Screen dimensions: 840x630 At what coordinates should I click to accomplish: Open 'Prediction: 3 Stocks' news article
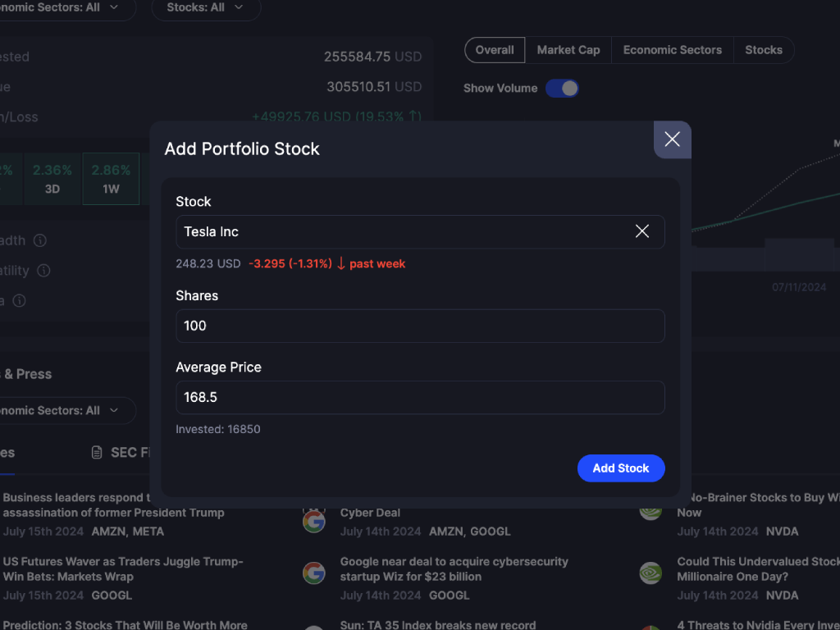pyautogui.click(x=125, y=624)
